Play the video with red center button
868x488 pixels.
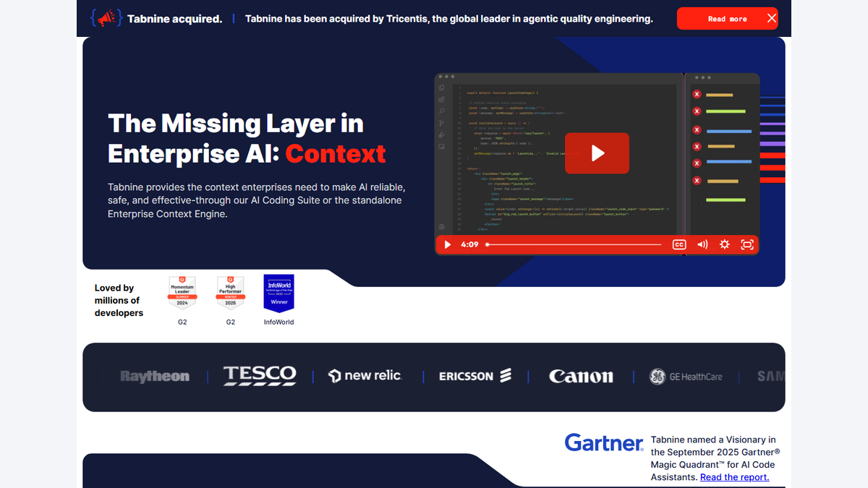pos(597,153)
